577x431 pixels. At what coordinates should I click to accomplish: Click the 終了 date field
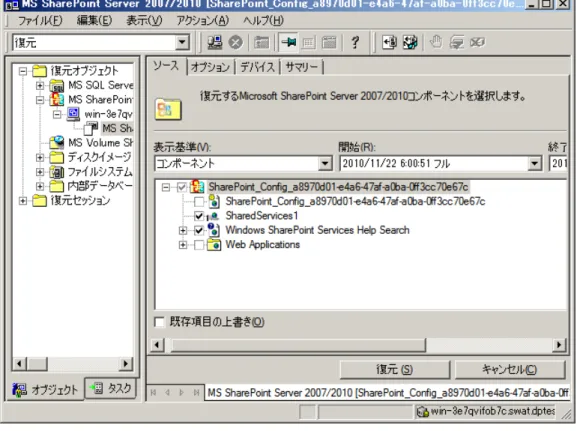pos(557,163)
